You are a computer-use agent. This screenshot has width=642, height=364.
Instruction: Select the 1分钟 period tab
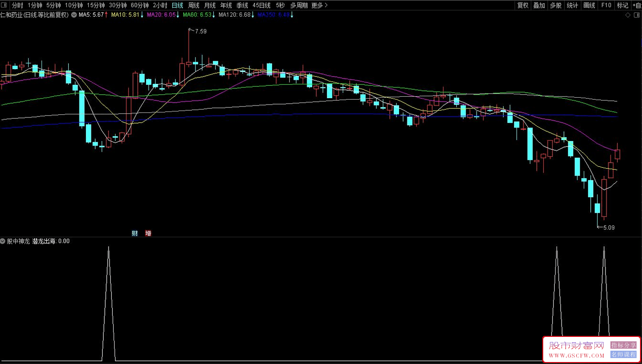click(x=35, y=5)
